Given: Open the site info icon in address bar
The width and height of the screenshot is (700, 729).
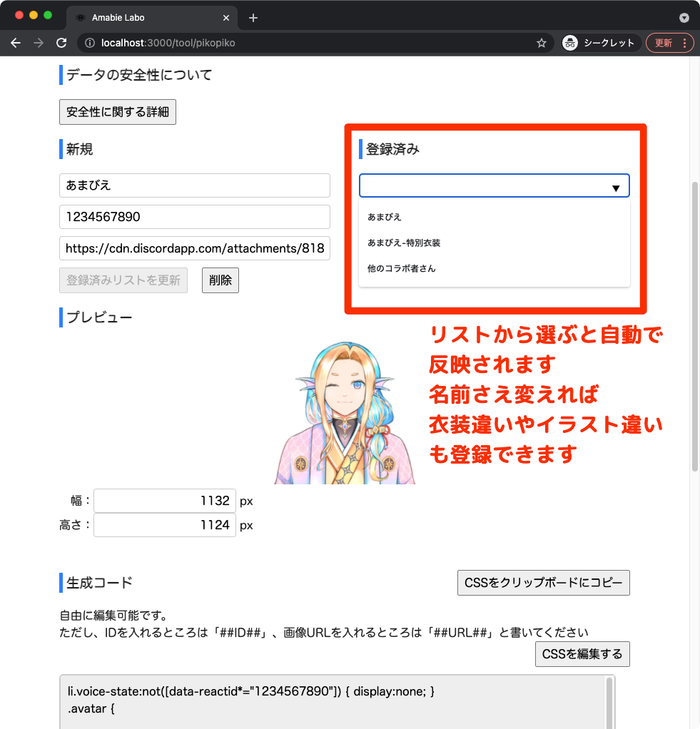Looking at the screenshot, I should (90, 43).
